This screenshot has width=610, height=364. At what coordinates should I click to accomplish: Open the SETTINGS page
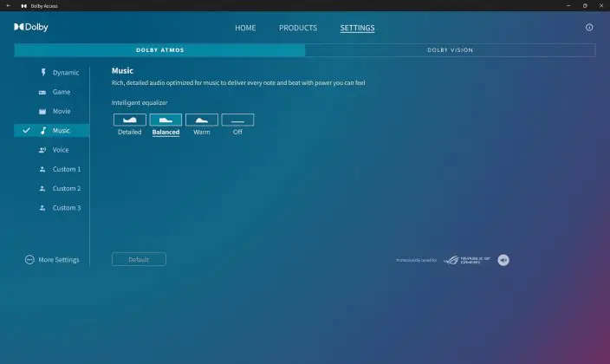(357, 28)
